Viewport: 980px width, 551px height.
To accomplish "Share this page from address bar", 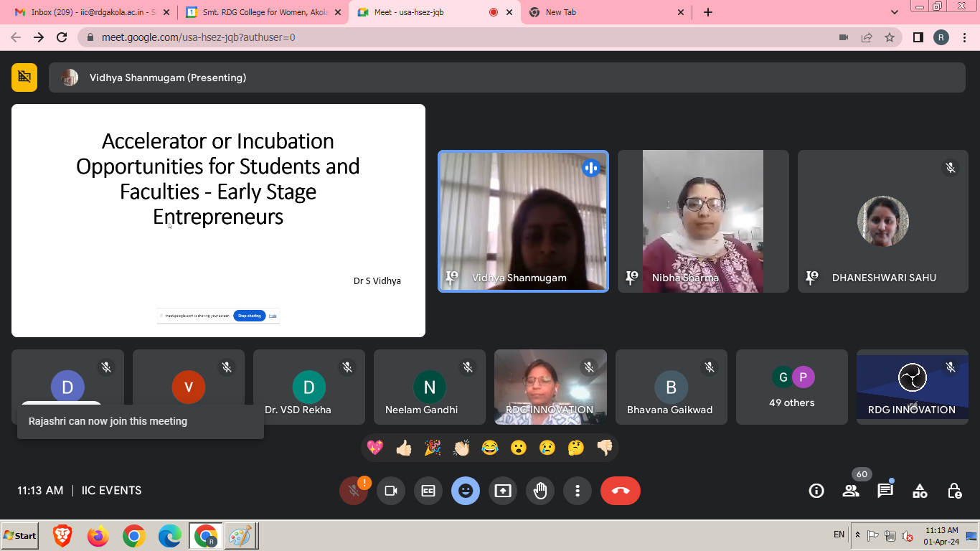I will tap(867, 37).
